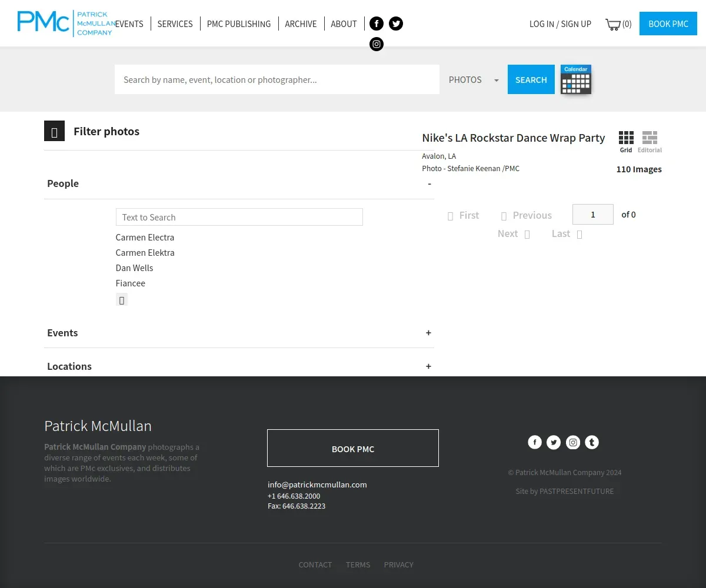Click the info@patrickmcmullan.com email link
Screen dimensions: 706x588
[x=317, y=485]
